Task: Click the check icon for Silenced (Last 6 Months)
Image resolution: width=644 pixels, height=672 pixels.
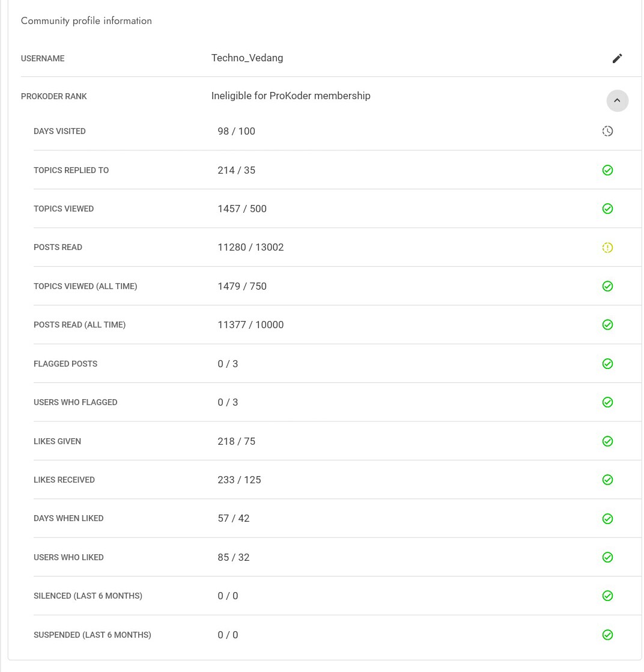Action: (607, 596)
